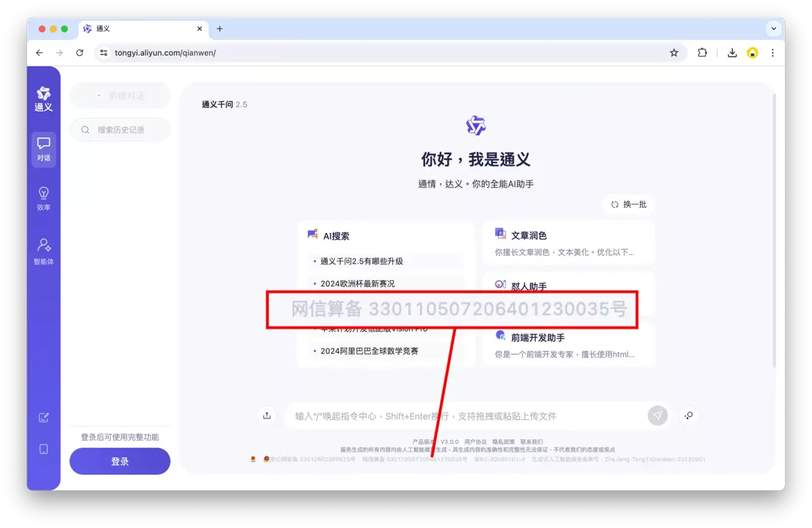Click the 搜索历史记录 search field

(120, 129)
